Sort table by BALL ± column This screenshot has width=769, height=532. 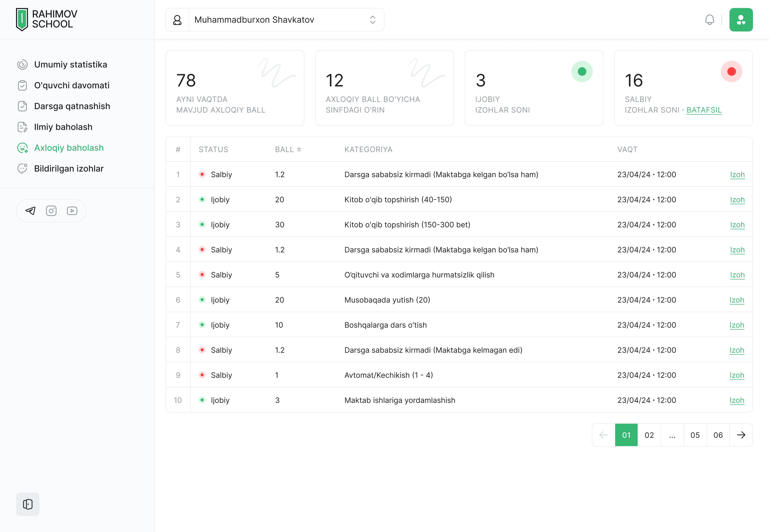click(288, 149)
